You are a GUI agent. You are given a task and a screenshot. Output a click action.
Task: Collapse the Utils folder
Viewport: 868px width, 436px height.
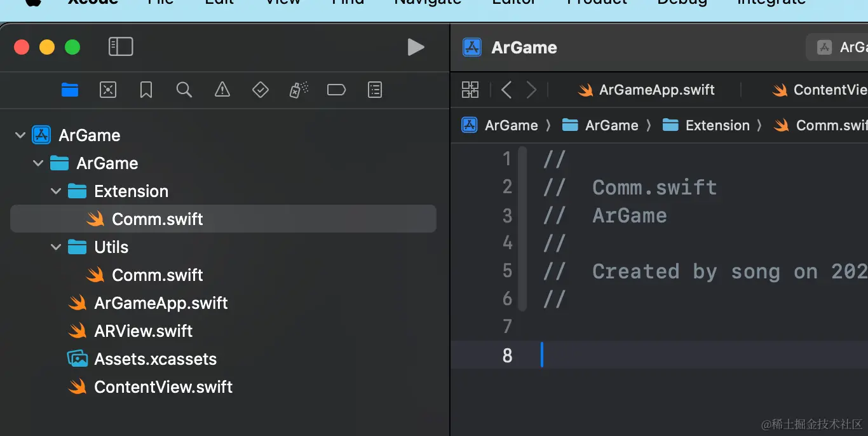point(56,247)
